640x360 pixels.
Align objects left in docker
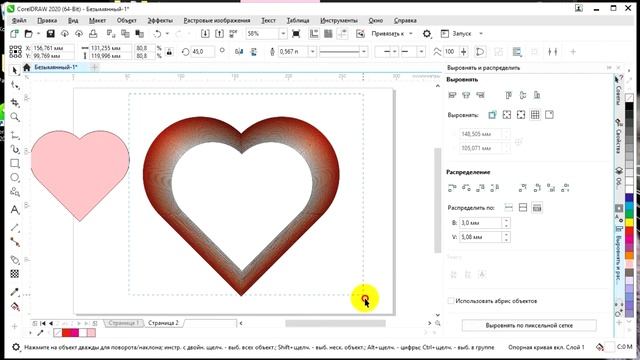pos(452,95)
